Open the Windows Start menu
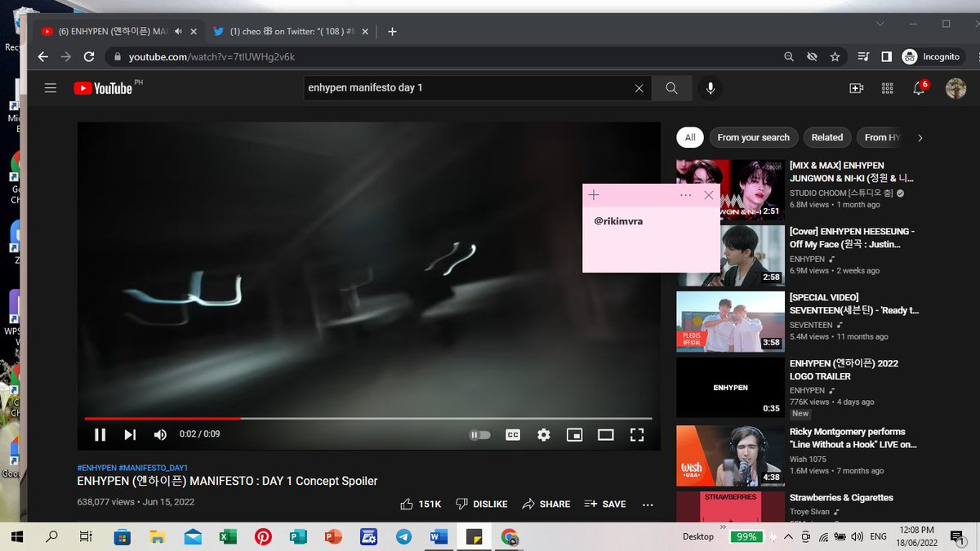This screenshot has height=551, width=980. pos(16,537)
